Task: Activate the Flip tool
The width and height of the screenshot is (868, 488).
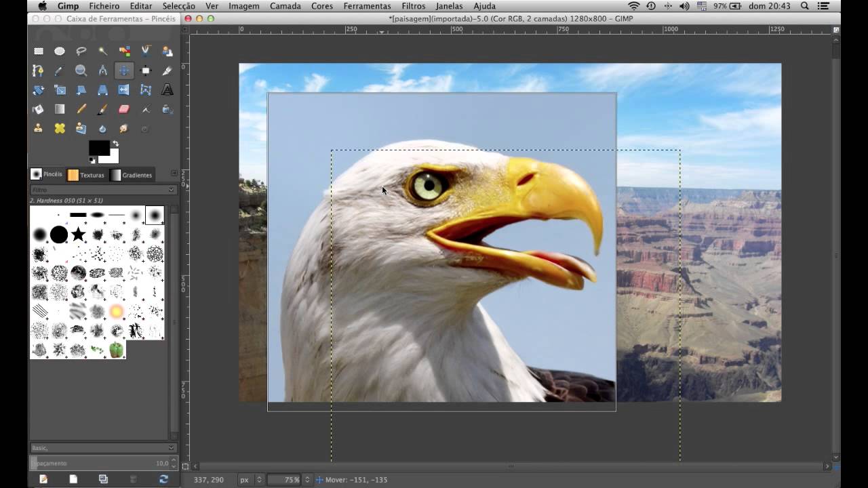Action: tap(124, 89)
